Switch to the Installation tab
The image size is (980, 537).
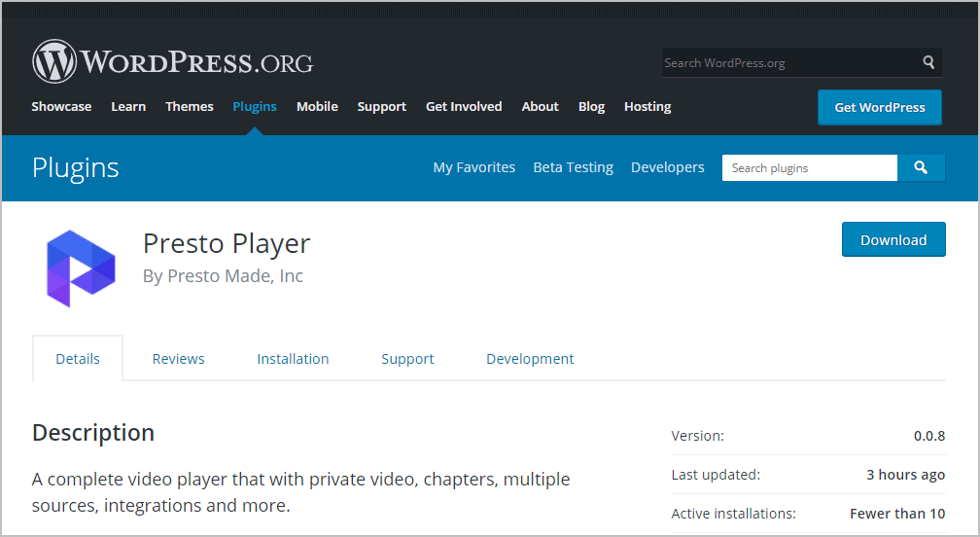click(293, 359)
